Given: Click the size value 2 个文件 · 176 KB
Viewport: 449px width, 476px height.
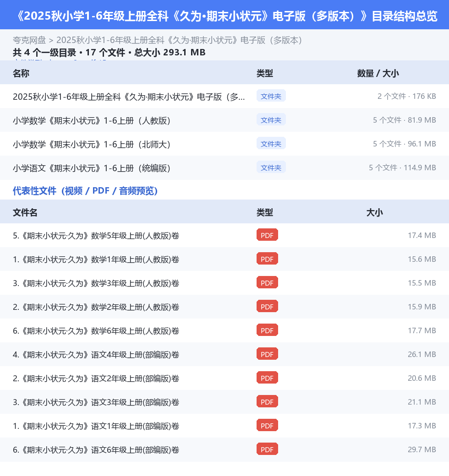Looking at the screenshot, I should [x=407, y=96].
